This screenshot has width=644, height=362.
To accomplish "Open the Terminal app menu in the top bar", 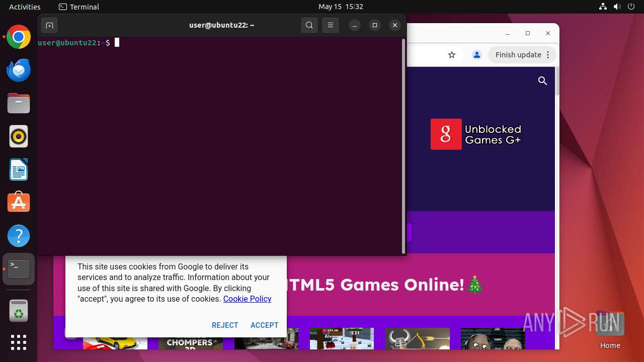I will 79,7.
